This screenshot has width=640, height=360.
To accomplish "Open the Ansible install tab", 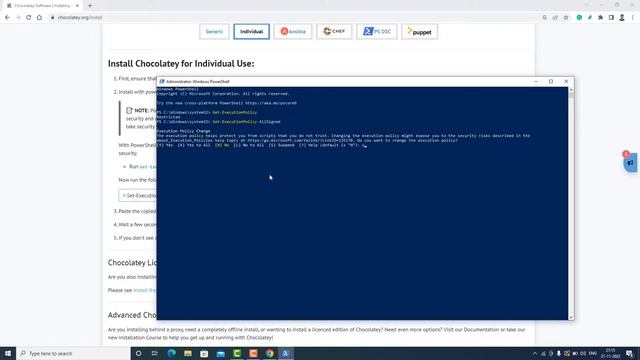I will [x=293, y=31].
